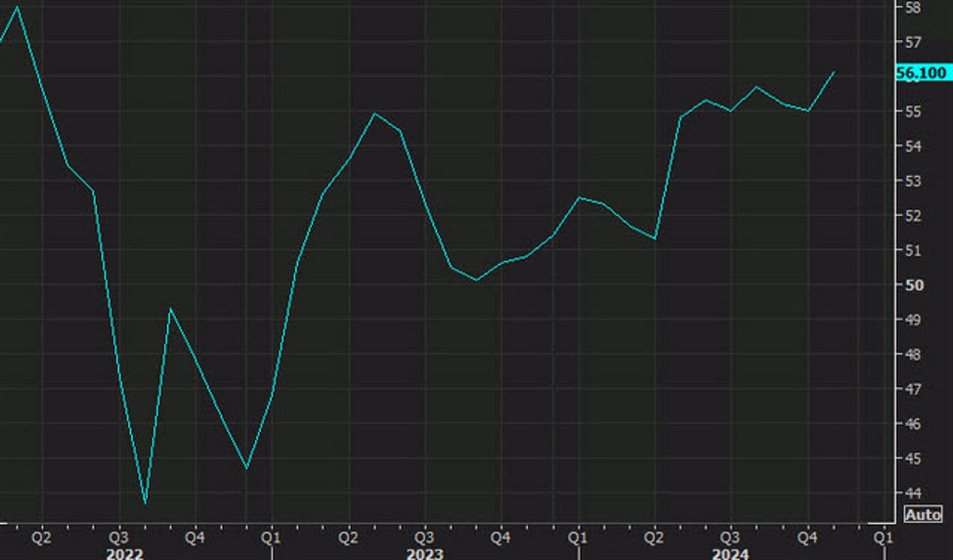The height and width of the screenshot is (560, 953).
Task: Click the 53 label on the price axis
Action: pyautogui.click(x=912, y=181)
